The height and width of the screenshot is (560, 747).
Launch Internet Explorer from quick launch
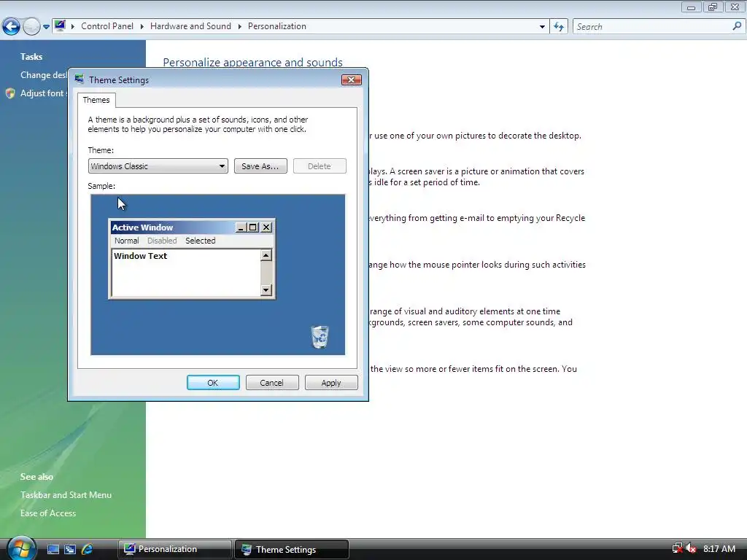(x=87, y=549)
